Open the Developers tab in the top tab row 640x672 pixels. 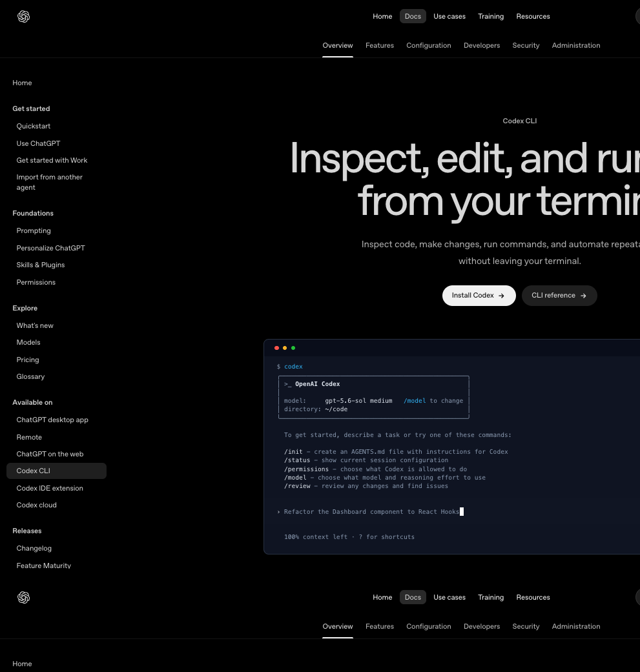click(x=481, y=45)
